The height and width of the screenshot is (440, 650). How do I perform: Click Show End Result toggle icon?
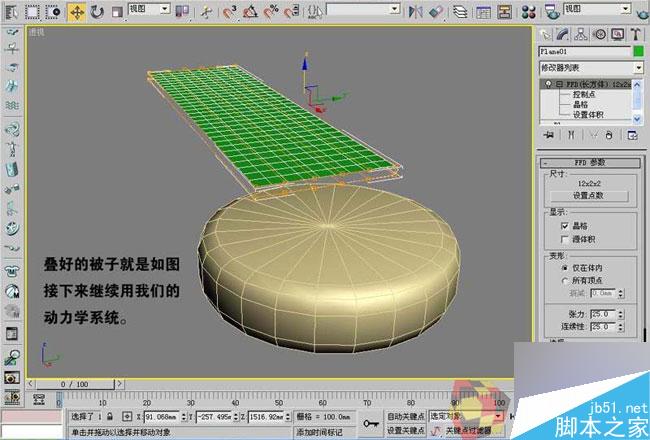coord(571,135)
